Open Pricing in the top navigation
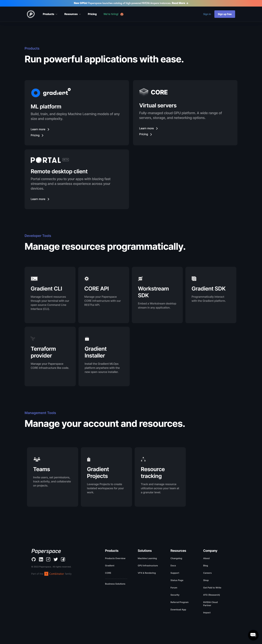 [x=92, y=14]
